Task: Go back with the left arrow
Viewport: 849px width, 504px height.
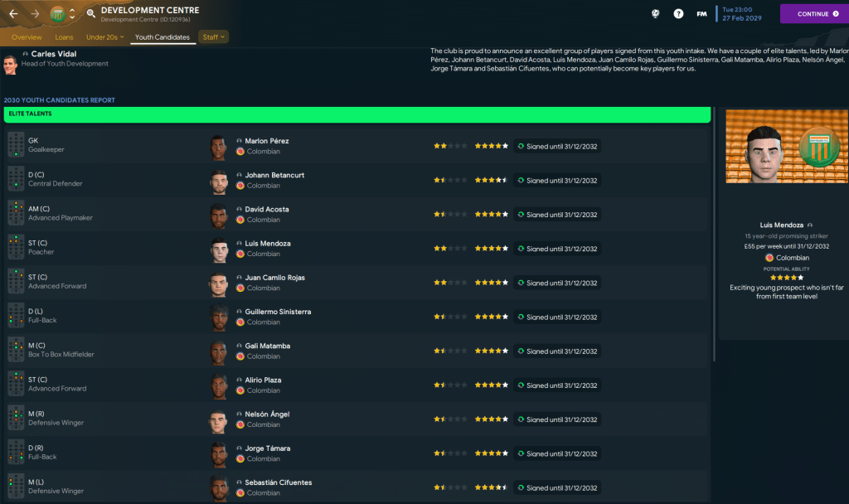Action: point(13,13)
